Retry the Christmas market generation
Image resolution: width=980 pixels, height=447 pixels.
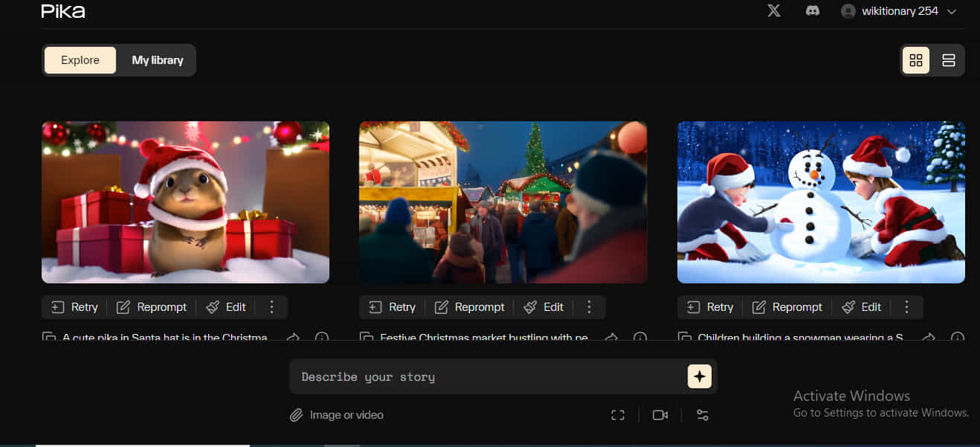(391, 306)
